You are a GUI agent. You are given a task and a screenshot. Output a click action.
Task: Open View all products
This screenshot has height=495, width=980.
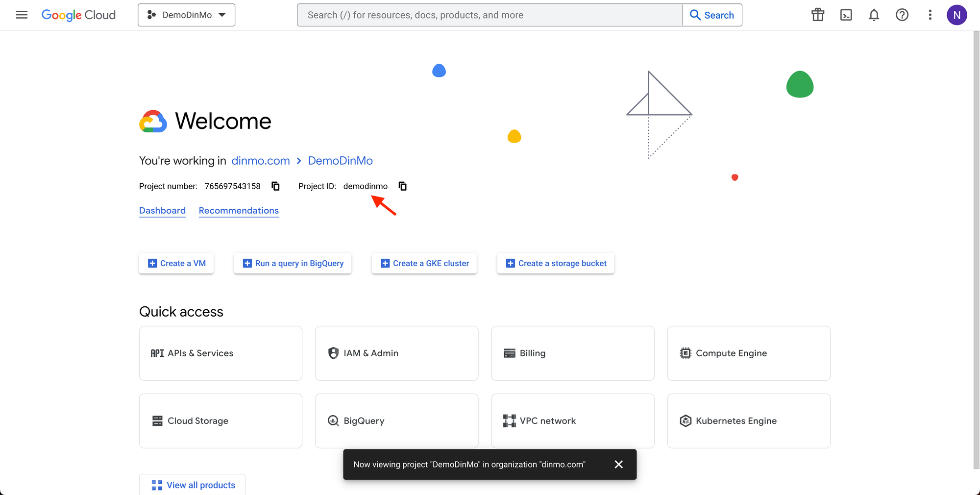pyautogui.click(x=193, y=485)
